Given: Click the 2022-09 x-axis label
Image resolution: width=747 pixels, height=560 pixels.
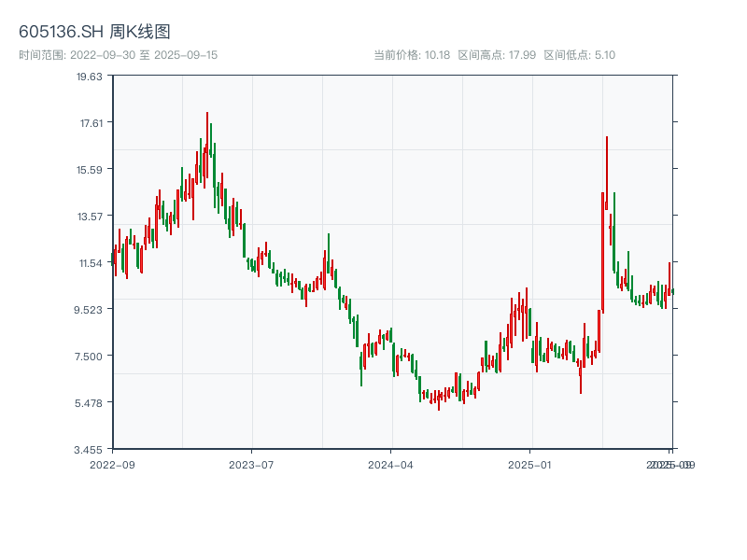Looking at the screenshot, I should (x=112, y=465).
